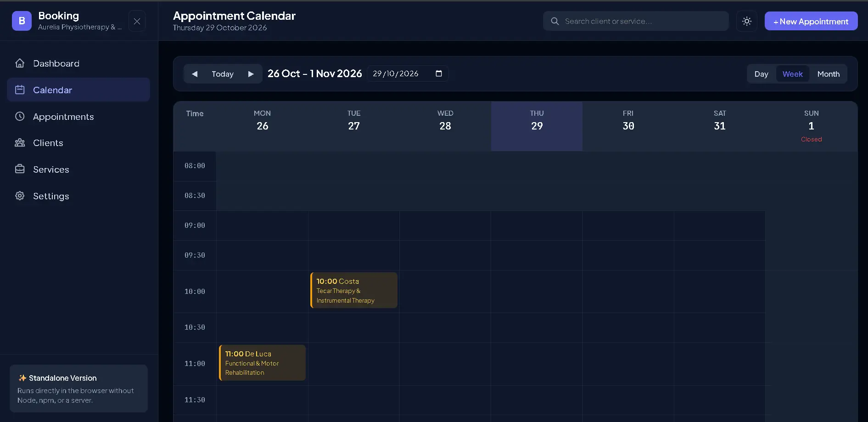Click the Dashboard home icon
The image size is (868, 422).
20,63
